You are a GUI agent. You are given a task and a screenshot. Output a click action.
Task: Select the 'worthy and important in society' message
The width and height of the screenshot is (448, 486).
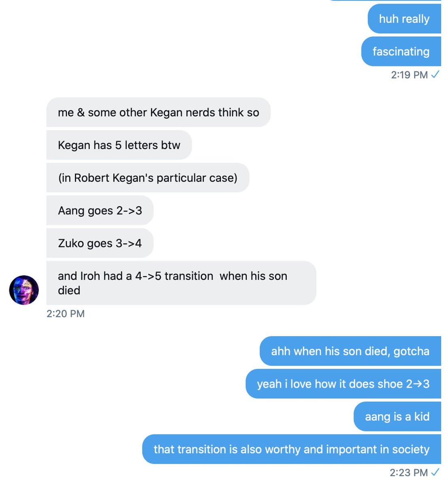pos(292,449)
